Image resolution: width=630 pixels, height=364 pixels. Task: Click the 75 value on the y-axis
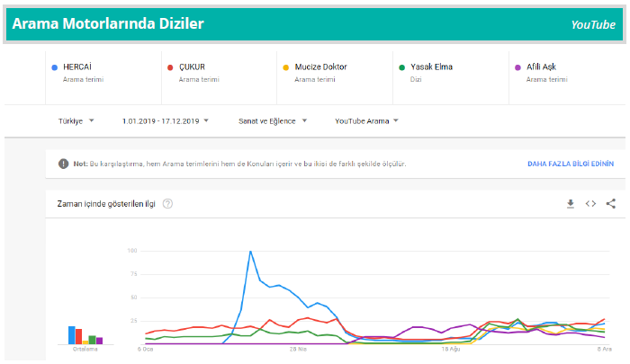point(134,274)
